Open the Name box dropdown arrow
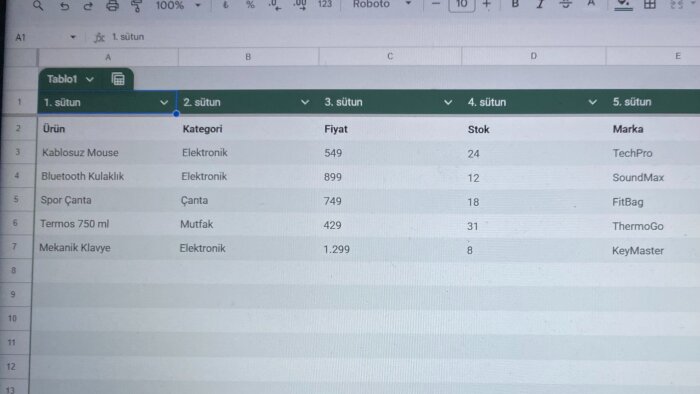This screenshot has height=394, width=700. (73, 37)
